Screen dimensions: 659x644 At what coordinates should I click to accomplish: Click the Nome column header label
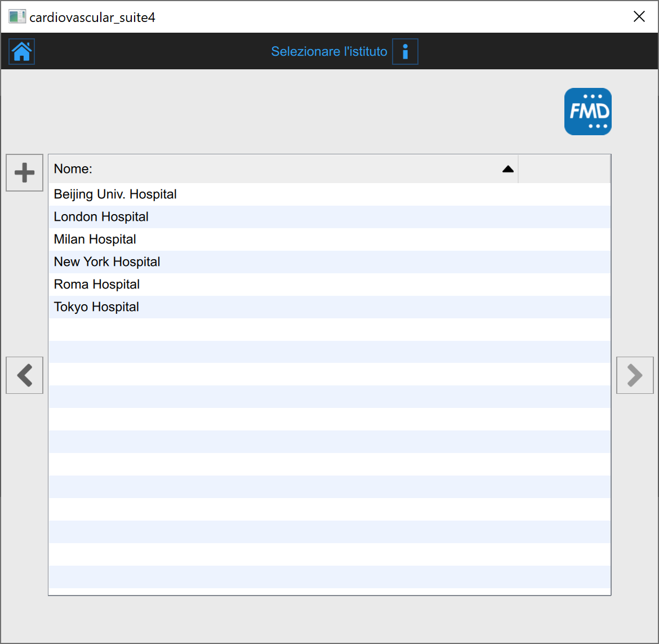pos(73,169)
